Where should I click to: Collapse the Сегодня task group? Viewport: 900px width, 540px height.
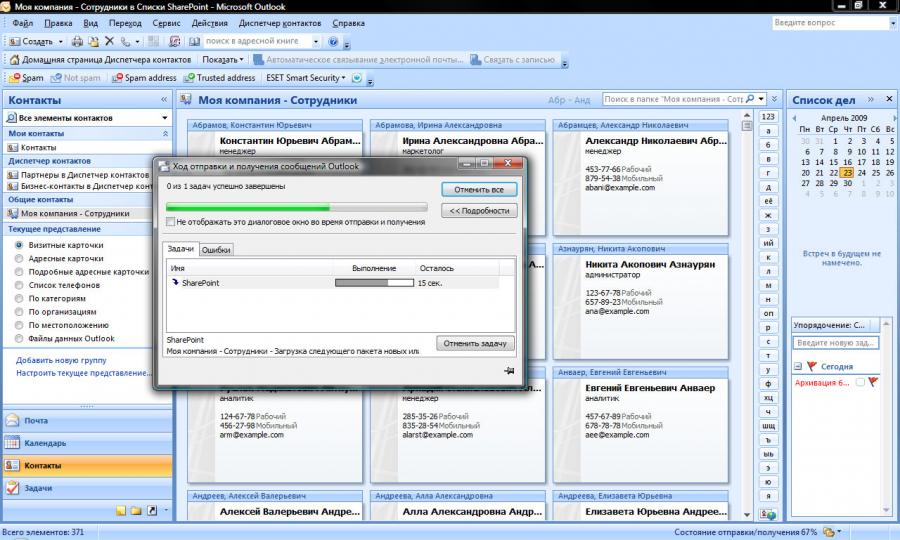point(798,366)
